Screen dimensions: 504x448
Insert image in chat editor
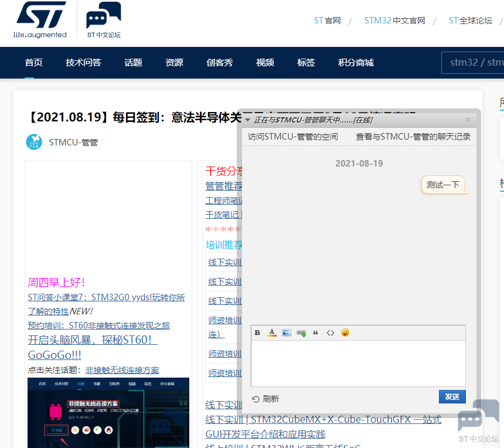(287, 332)
